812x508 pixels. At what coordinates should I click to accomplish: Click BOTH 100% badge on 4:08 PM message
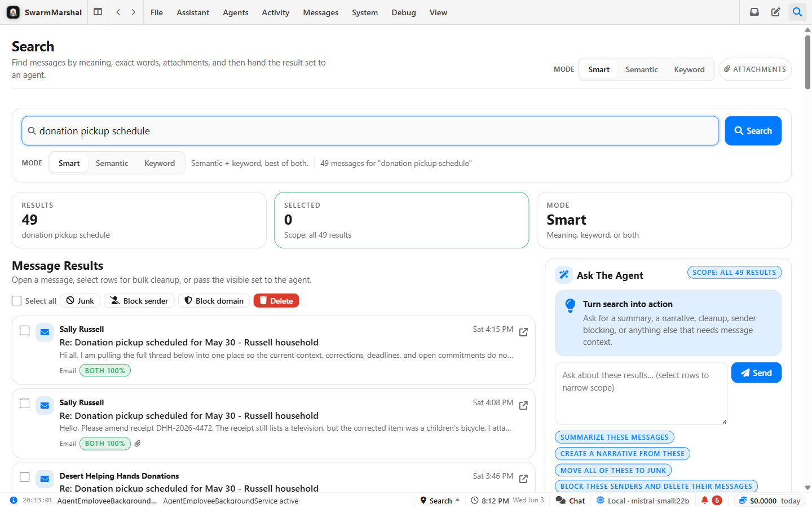pos(105,444)
